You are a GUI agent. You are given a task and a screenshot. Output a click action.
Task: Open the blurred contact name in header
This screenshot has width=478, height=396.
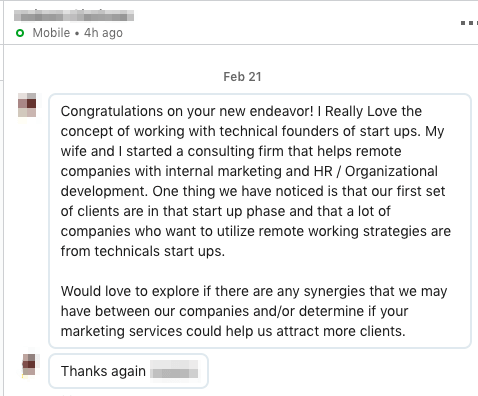click(x=74, y=15)
